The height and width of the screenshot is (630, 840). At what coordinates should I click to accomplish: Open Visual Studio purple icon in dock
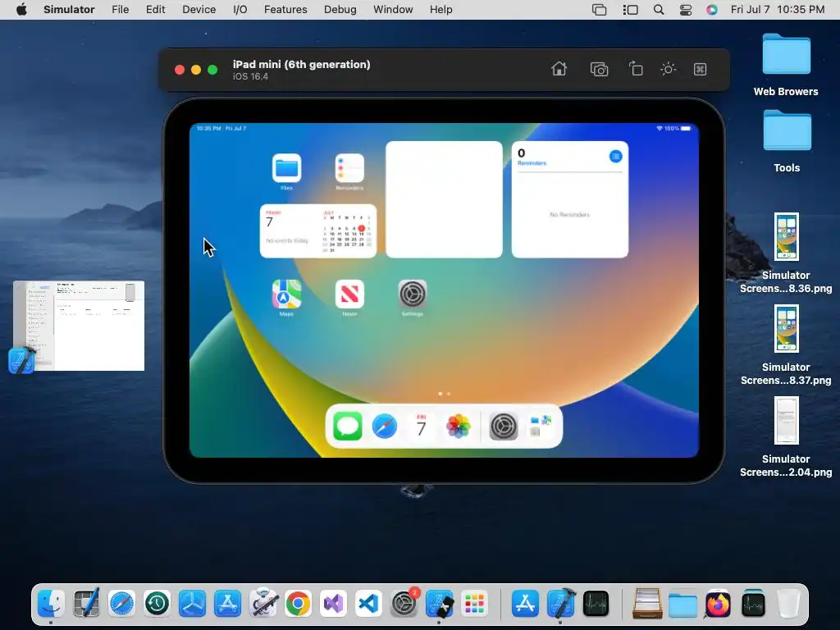(x=334, y=604)
